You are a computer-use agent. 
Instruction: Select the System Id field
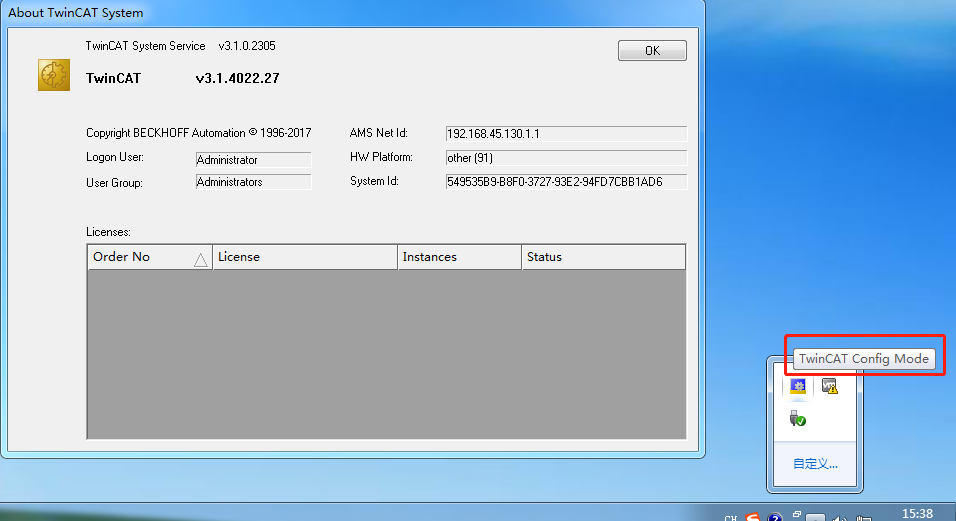[x=566, y=182]
